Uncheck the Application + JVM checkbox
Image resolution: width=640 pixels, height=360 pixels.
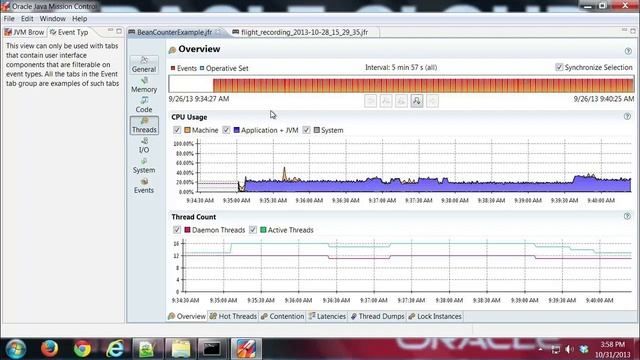click(x=226, y=130)
